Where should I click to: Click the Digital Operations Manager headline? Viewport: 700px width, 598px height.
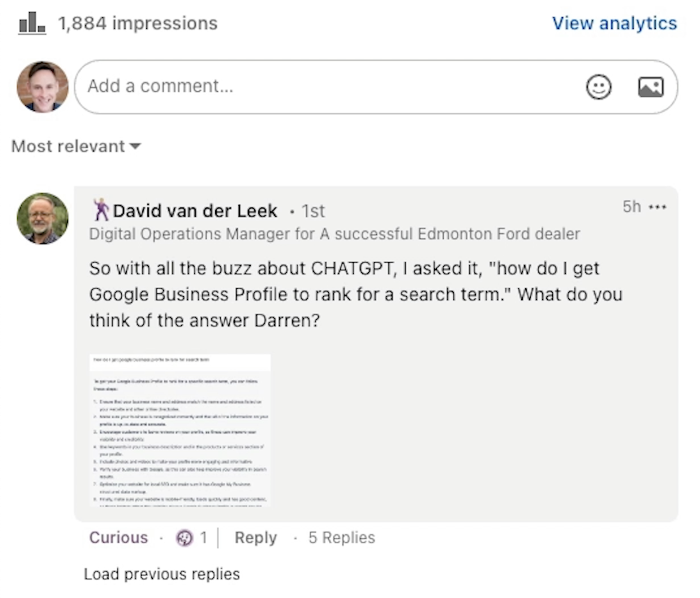click(334, 234)
